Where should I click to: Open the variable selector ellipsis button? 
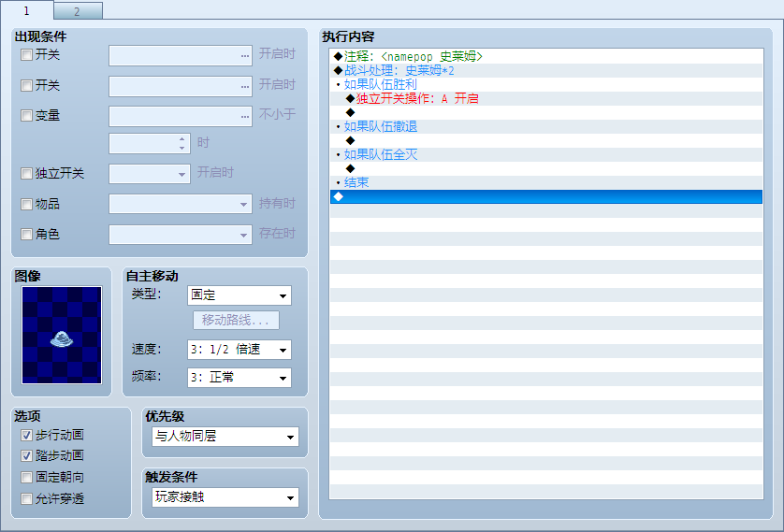click(244, 116)
